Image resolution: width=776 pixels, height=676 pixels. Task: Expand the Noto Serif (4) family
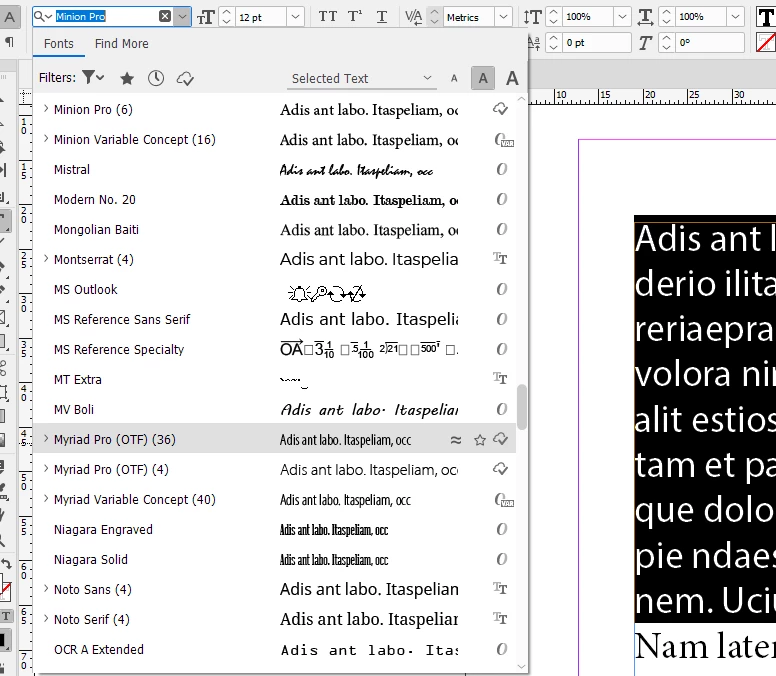46,619
